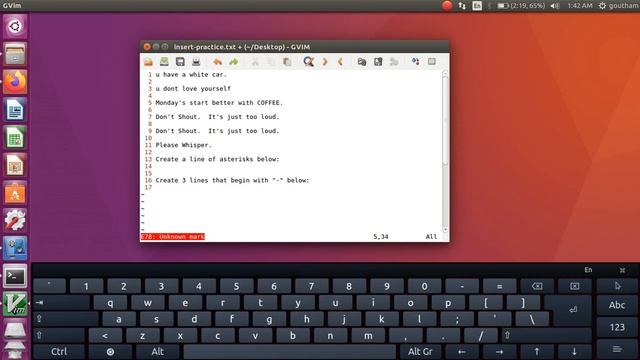The height and width of the screenshot is (360, 640).
Task: Open Find and Replace magnifier icon
Action: click(x=309, y=62)
